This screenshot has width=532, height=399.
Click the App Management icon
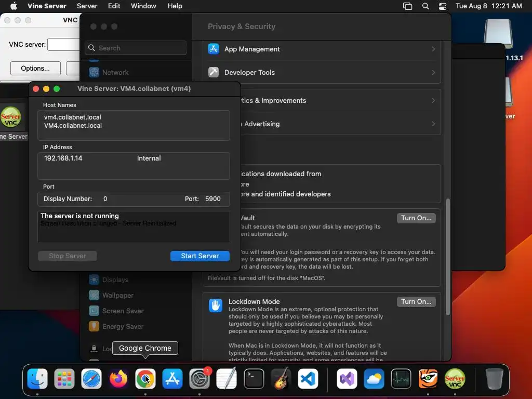[x=214, y=49]
